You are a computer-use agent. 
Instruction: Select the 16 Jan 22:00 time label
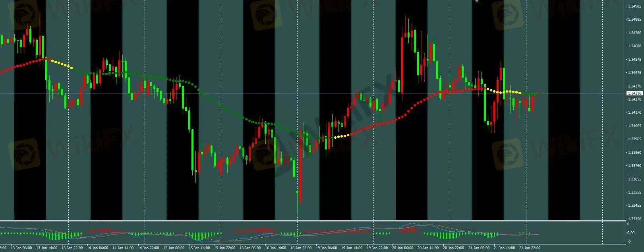pyautogui.click(x=301, y=248)
